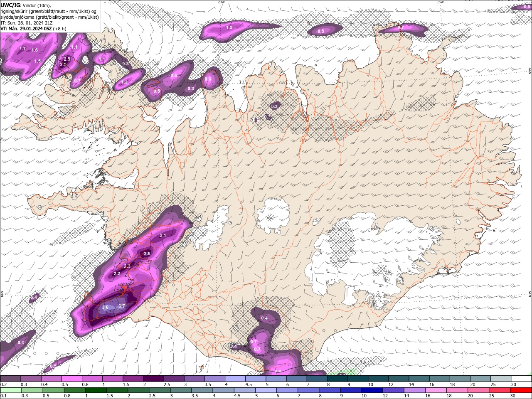
Task: Click the 2.8 snowfall value label
Action: coord(147,254)
